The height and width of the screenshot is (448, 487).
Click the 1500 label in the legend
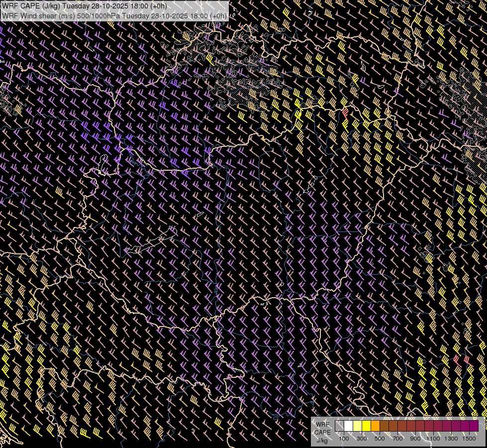coord(469,439)
